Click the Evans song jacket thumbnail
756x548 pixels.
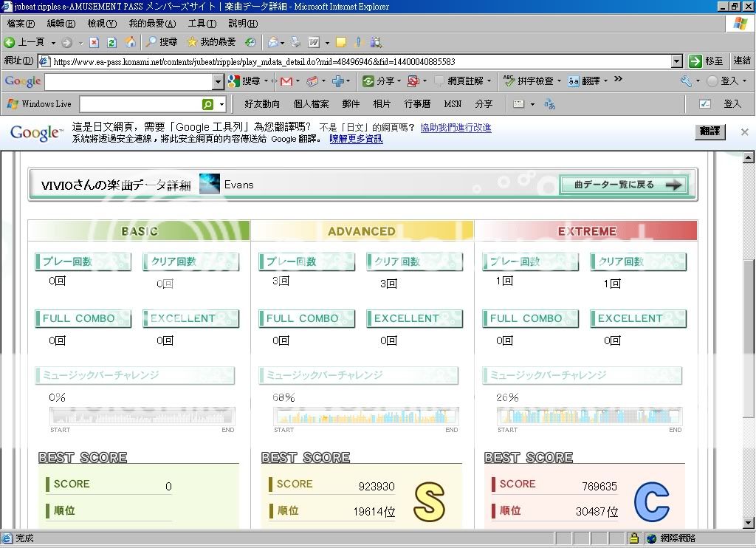coord(210,185)
